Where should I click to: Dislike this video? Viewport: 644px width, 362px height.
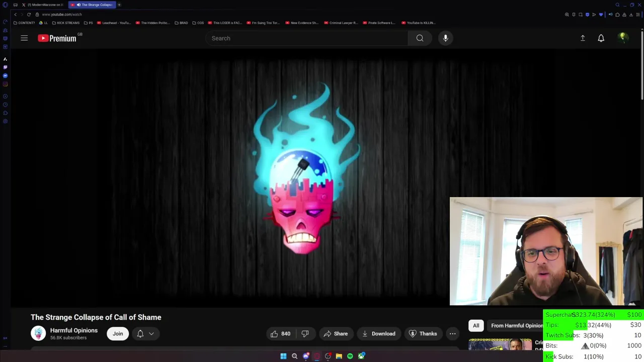pos(305,334)
